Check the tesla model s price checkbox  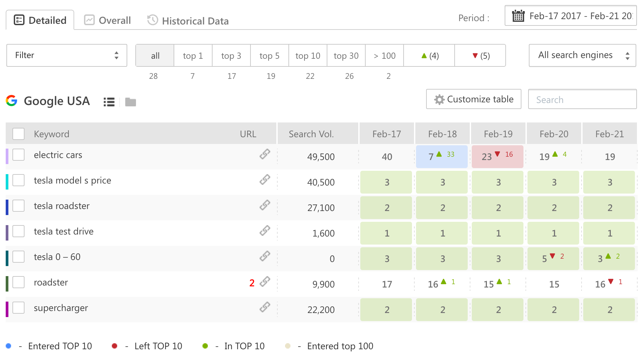(x=18, y=180)
